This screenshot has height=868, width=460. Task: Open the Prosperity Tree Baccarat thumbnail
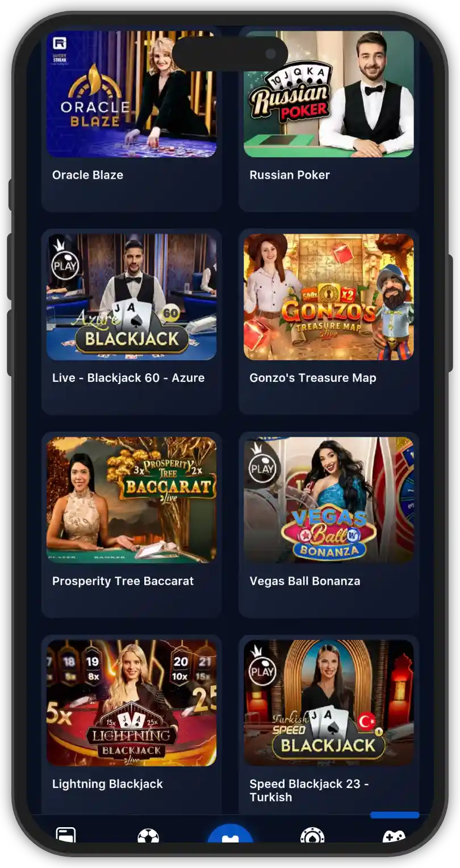pyautogui.click(x=132, y=500)
